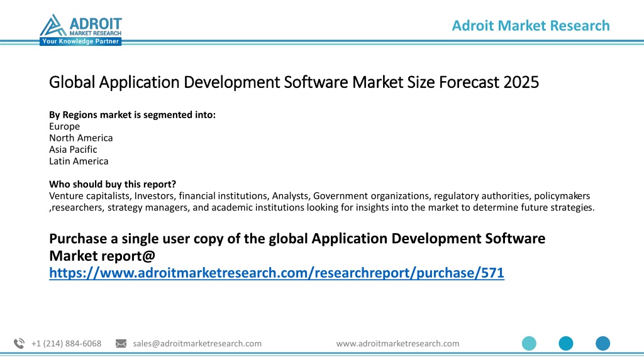The width and height of the screenshot is (644, 362).
Task: Click the sales@adroitmarketresearch.com email address
Action: [x=197, y=344]
